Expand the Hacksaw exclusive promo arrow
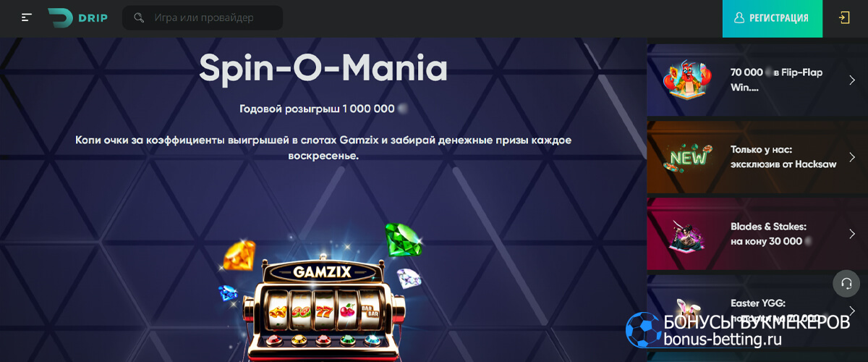868x362 pixels. point(852,157)
